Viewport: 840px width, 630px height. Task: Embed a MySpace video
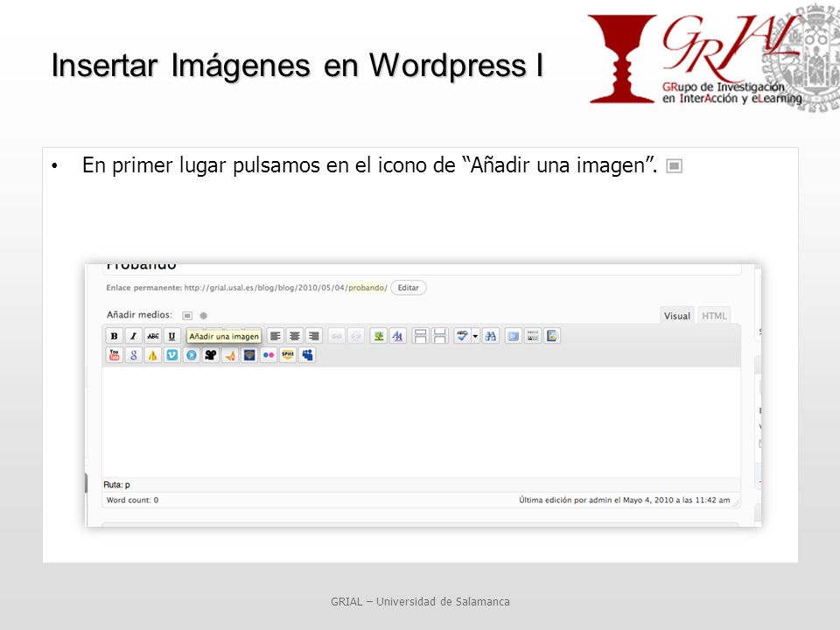coord(307,354)
